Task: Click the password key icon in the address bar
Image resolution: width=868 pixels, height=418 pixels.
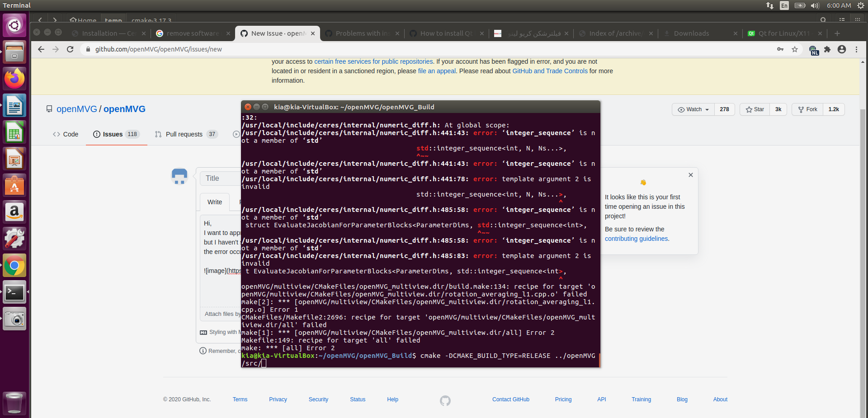Action: click(x=780, y=49)
